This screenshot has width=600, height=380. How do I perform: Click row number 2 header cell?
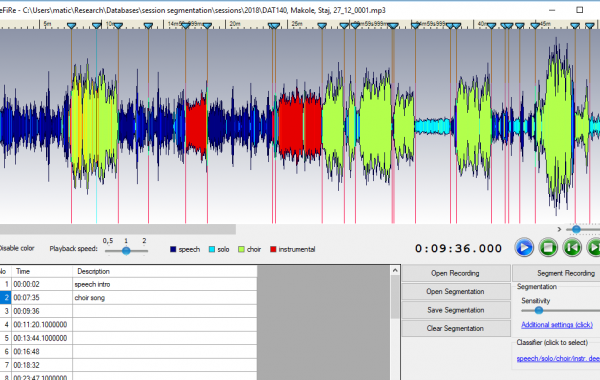(x=5, y=298)
